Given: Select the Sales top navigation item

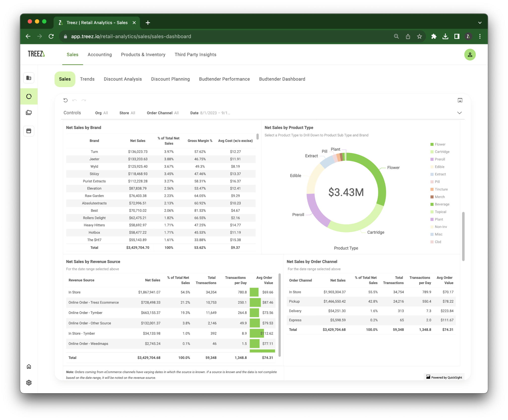Looking at the screenshot, I should [x=72, y=55].
